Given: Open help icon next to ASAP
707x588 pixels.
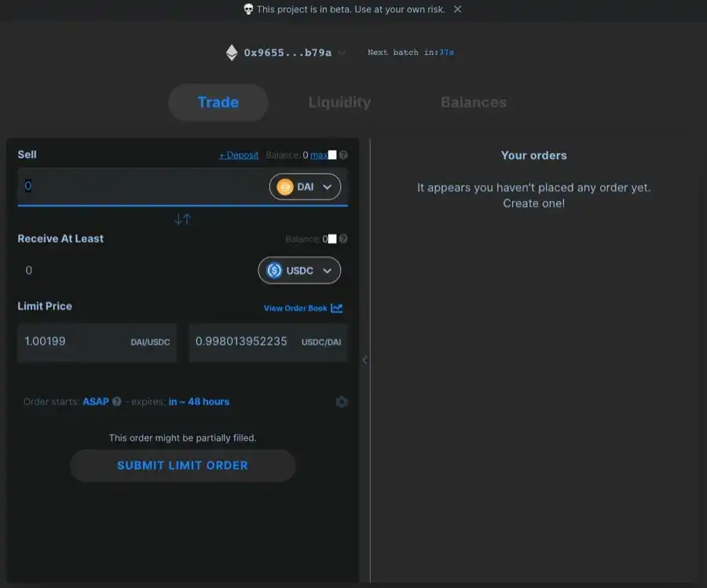Looking at the screenshot, I should [117, 401].
